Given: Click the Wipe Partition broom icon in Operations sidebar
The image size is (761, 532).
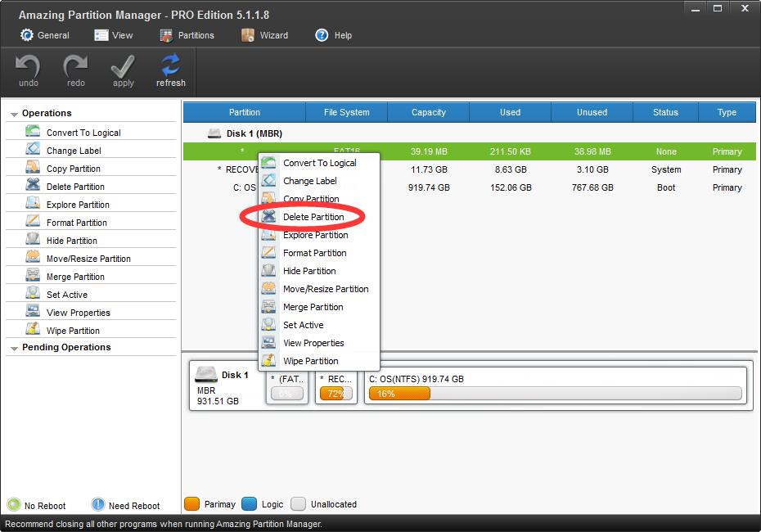Looking at the screenshot, I should (33, 329).
